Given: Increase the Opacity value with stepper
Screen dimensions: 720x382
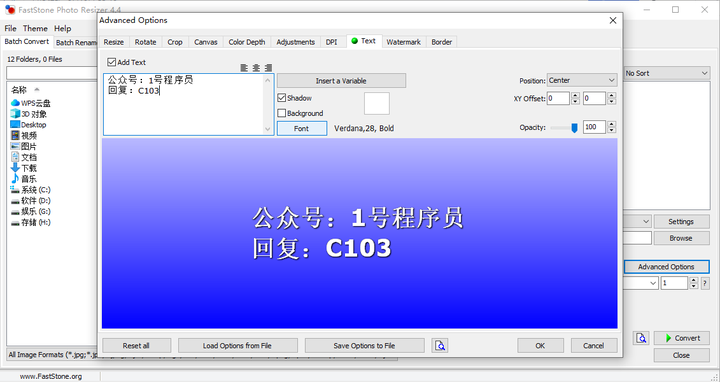Looking at the screenshot, I should point(611,124).
